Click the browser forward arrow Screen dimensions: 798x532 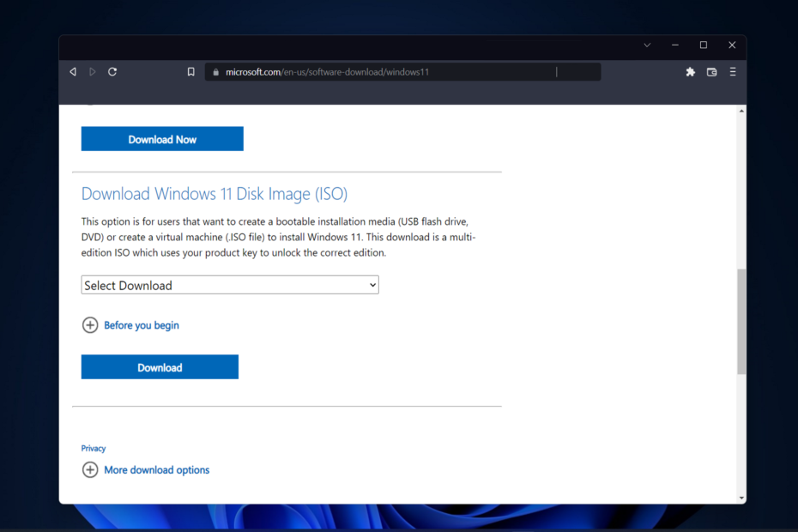pos(92,72)
